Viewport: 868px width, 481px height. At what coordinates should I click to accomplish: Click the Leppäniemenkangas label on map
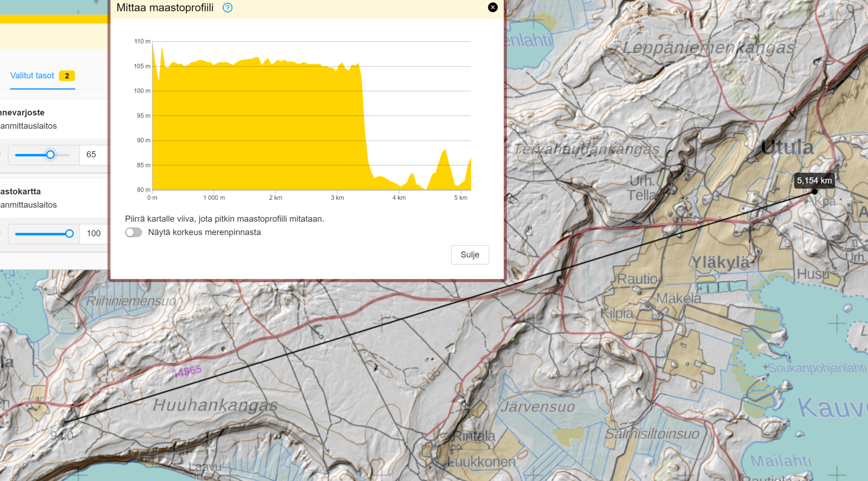coord(708,47)
